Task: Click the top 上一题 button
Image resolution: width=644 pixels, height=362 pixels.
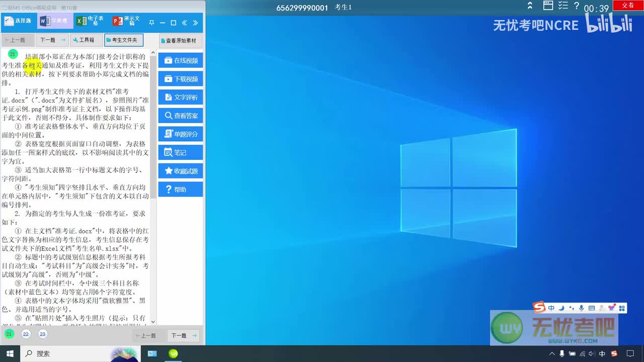Action: click(x=18, y=40)
